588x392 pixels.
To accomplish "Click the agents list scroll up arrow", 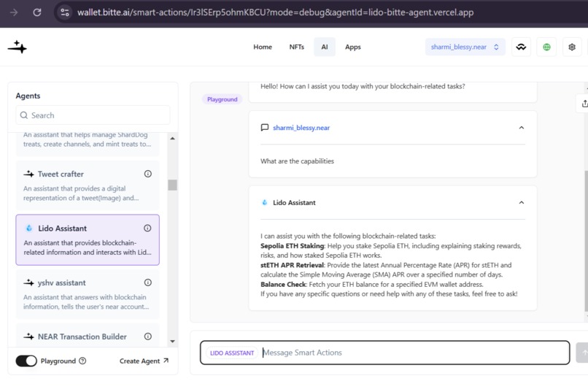I will [x=172, y=139].
